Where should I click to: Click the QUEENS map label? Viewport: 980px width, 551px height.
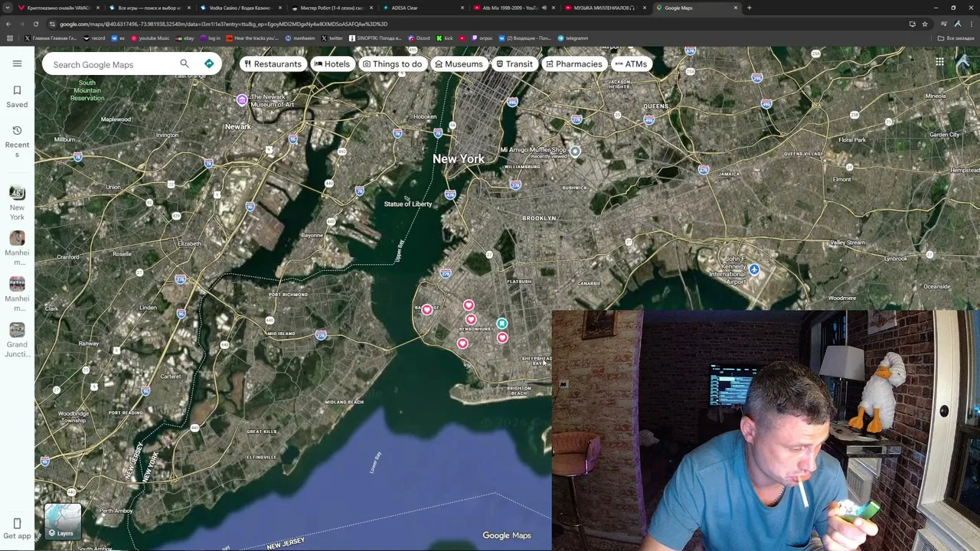pos(656,106)
